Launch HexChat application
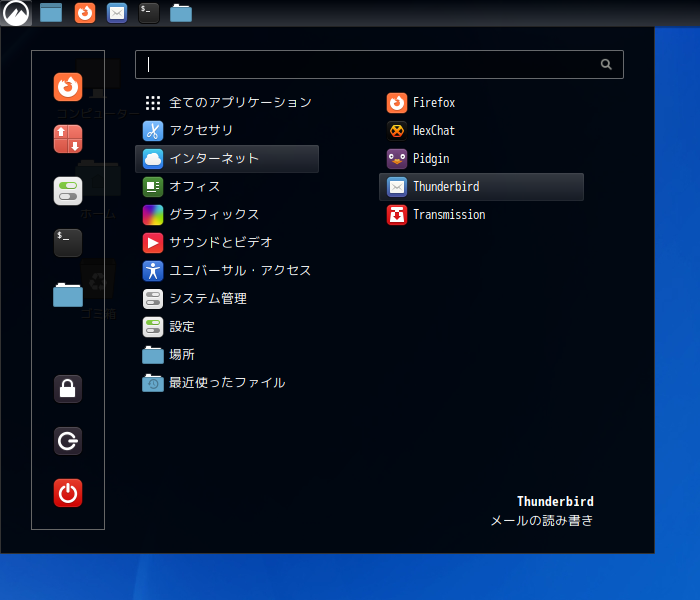Image resolution: width=700 pixels, height=600 pixels. [481, 131]
